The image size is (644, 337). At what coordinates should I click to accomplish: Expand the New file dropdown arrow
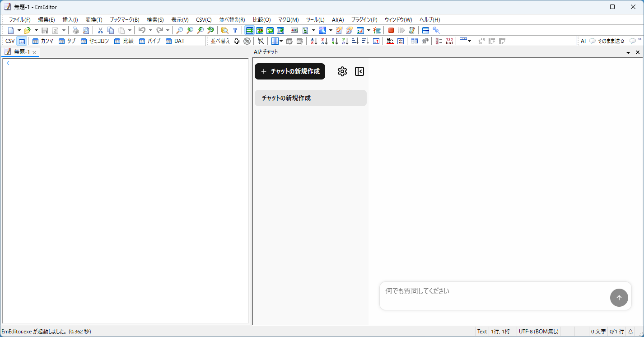point(19,30)
